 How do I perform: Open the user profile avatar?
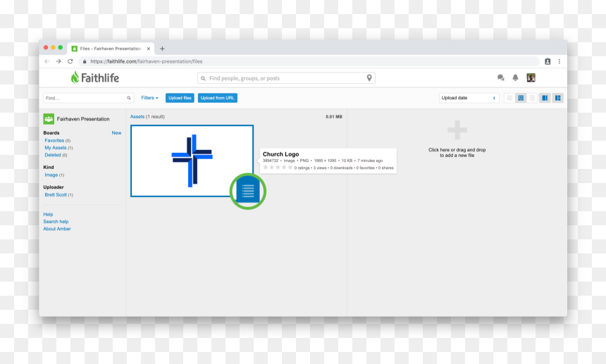click(531, 77)
